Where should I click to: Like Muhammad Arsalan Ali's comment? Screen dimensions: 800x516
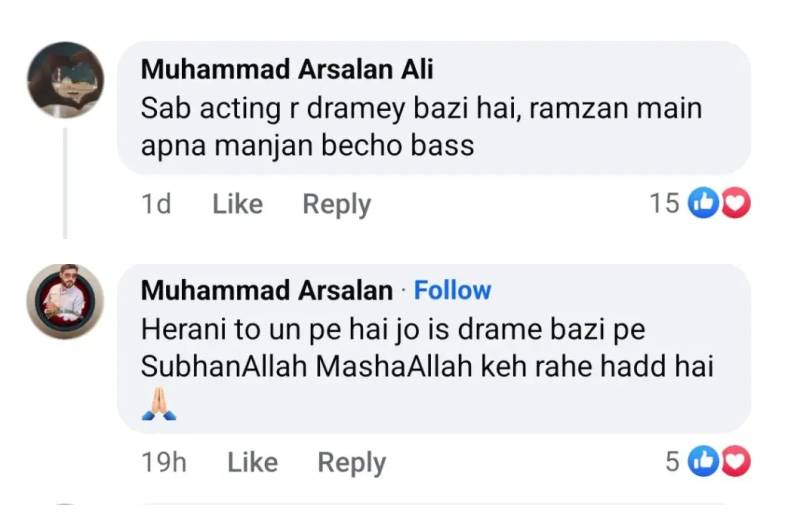point(237,204)
